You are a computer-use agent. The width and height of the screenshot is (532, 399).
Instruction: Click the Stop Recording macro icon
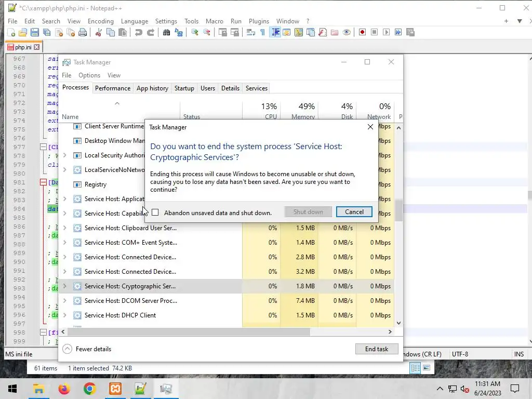pyautogui.click(x=374, y=32)
